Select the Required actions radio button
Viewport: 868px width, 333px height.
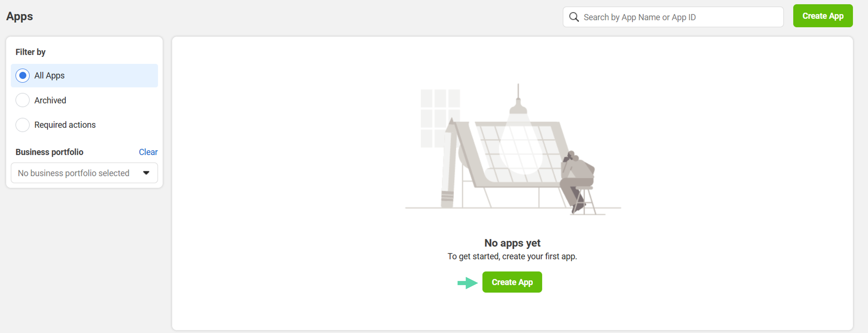(22, 125)
